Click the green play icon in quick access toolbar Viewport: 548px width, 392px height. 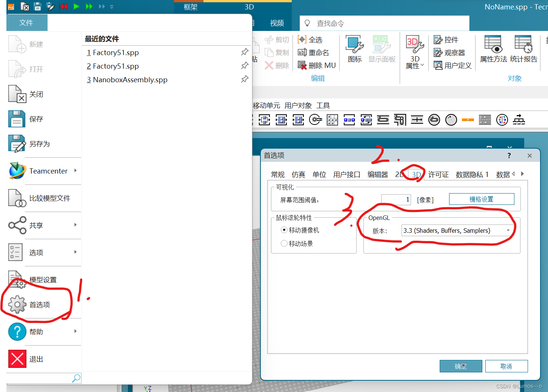tap(76, 6)
